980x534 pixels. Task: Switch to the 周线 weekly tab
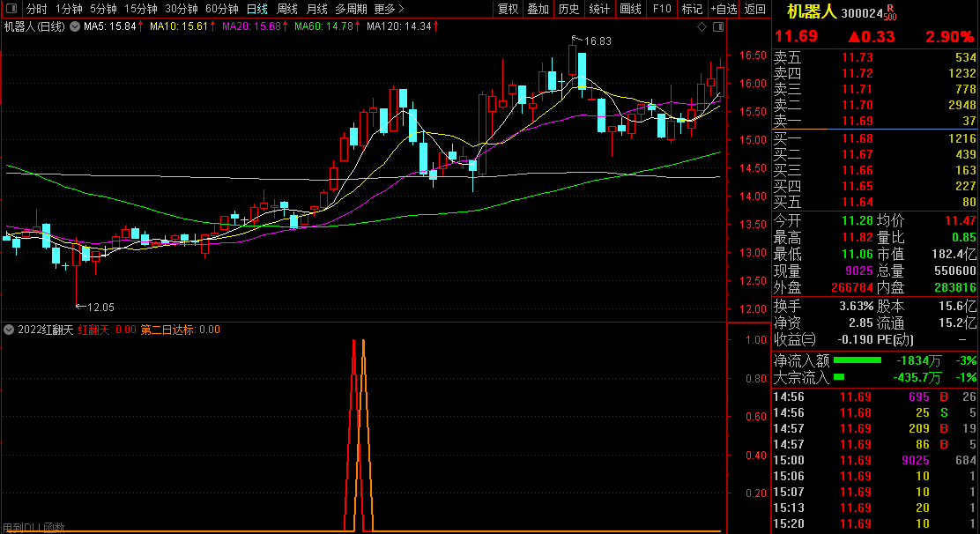pyautogui.click(x=286, y=9)
